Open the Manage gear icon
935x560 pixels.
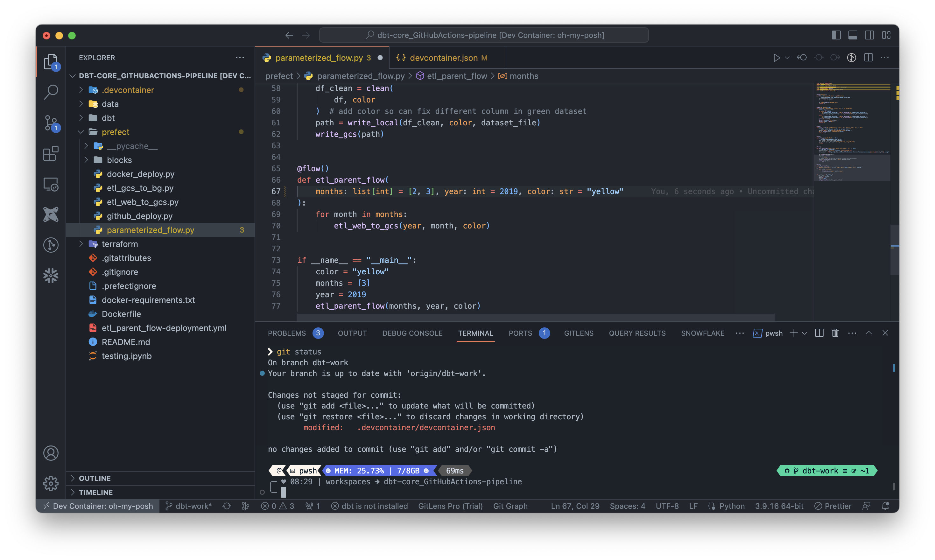tap(51, 483)
